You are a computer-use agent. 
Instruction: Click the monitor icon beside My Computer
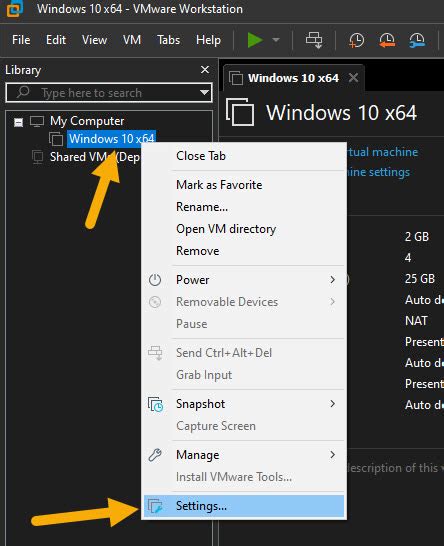(37, 121)
